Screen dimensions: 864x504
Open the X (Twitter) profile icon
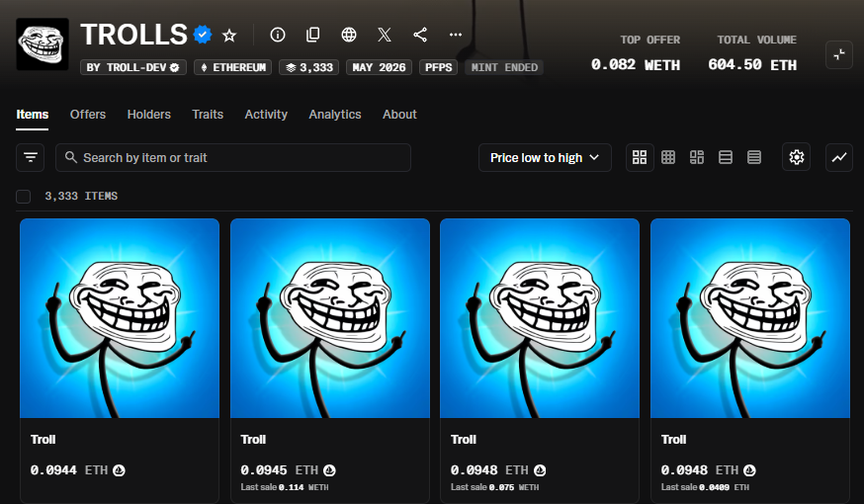click(385, 35)
